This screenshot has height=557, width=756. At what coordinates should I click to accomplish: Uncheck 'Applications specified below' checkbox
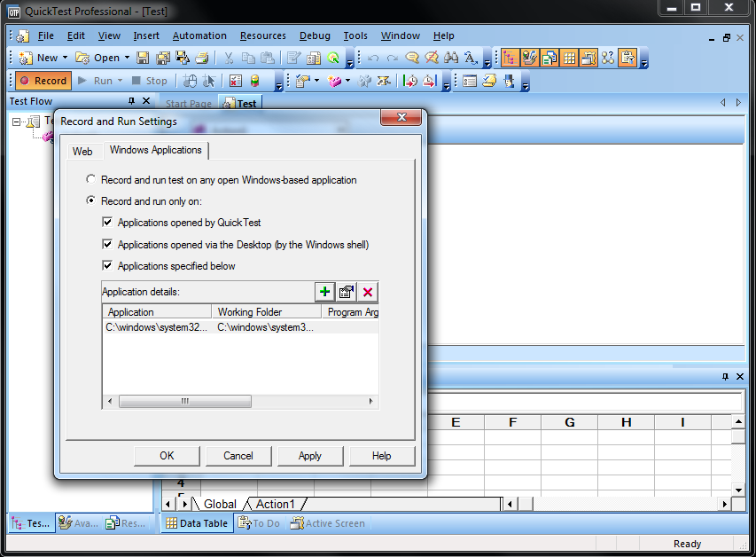107,265
